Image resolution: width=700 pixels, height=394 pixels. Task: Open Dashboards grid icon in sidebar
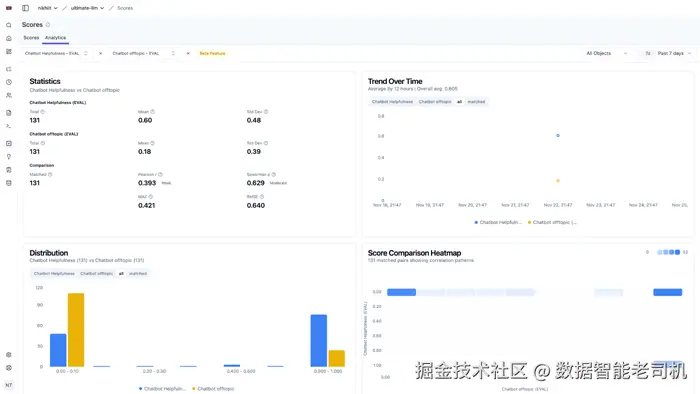pyautogui.click(x=8, y=52)
